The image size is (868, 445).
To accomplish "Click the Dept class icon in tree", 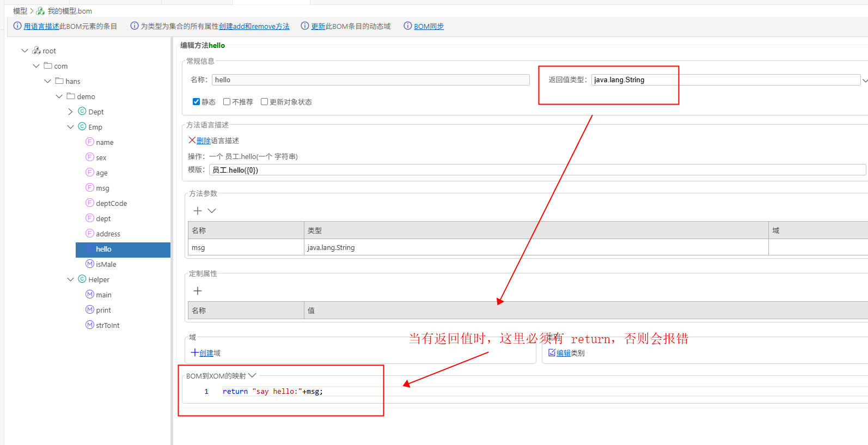I will (x=82, y=111).
